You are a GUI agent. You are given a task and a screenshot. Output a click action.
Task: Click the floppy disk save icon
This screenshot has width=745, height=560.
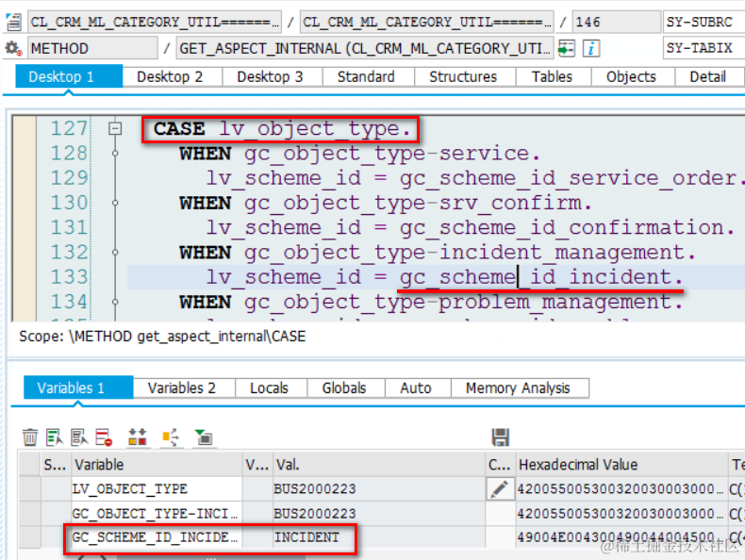[x=501, y=437]
